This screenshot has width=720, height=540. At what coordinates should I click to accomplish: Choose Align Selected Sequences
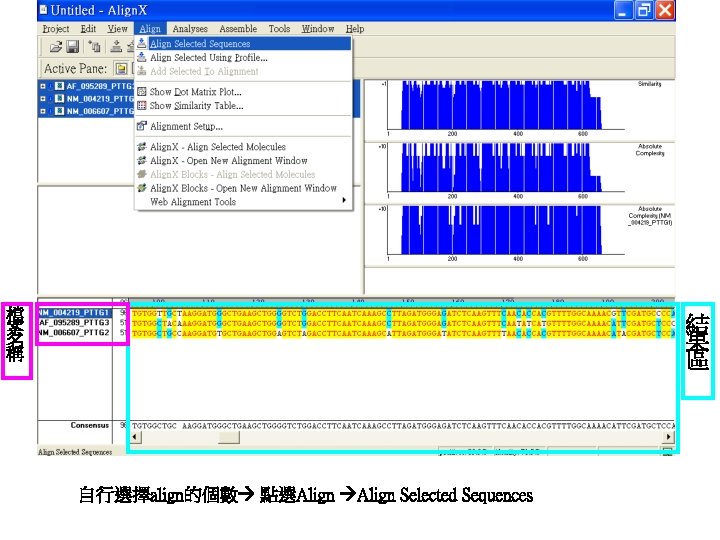[243, 44]
